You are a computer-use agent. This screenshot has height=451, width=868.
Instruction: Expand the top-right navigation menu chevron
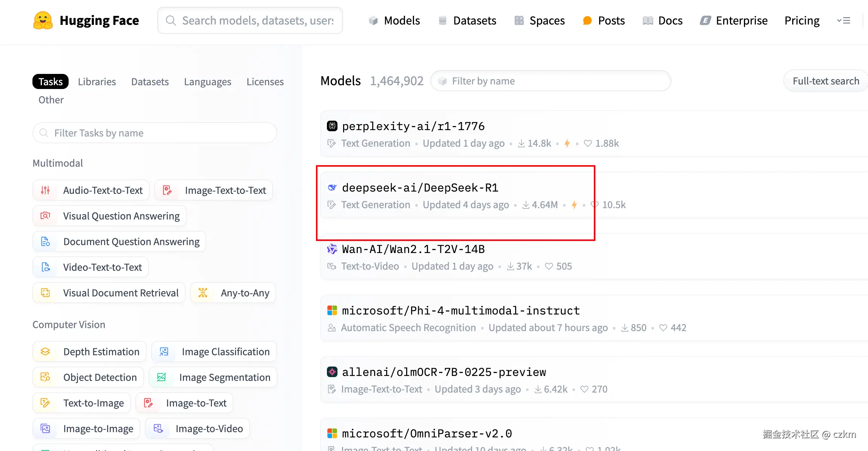(x=843, y=20)
